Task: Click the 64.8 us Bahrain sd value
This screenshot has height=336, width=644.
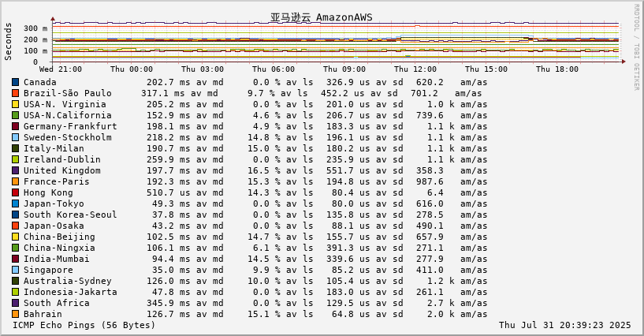Action: point(351,314)
